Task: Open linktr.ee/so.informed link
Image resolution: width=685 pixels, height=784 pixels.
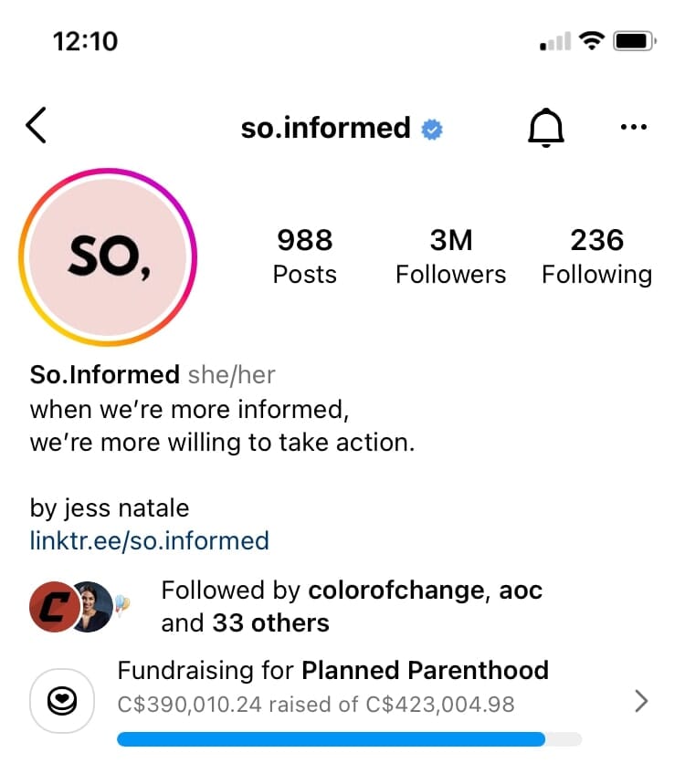Action: (149, 540)
